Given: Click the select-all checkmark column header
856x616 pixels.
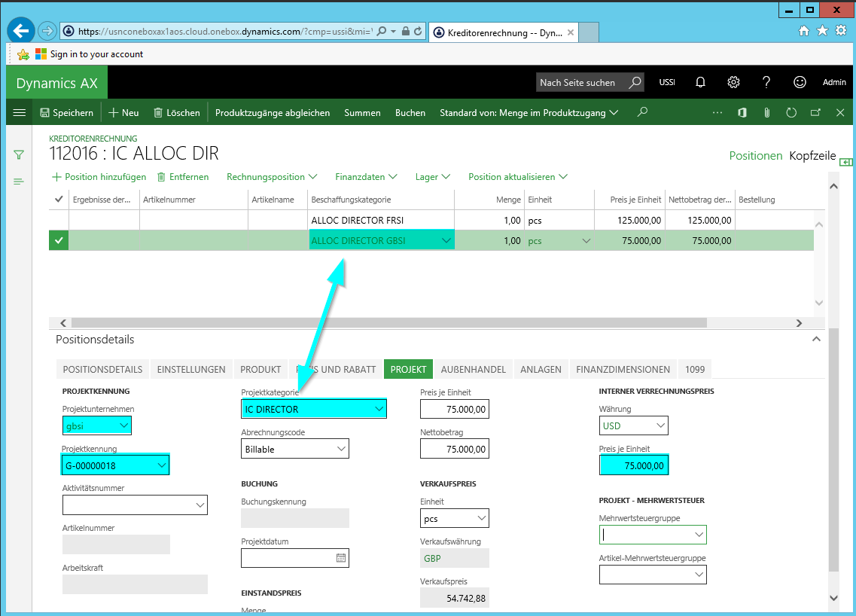Looking at the screenshot, I should pos(59,200).
